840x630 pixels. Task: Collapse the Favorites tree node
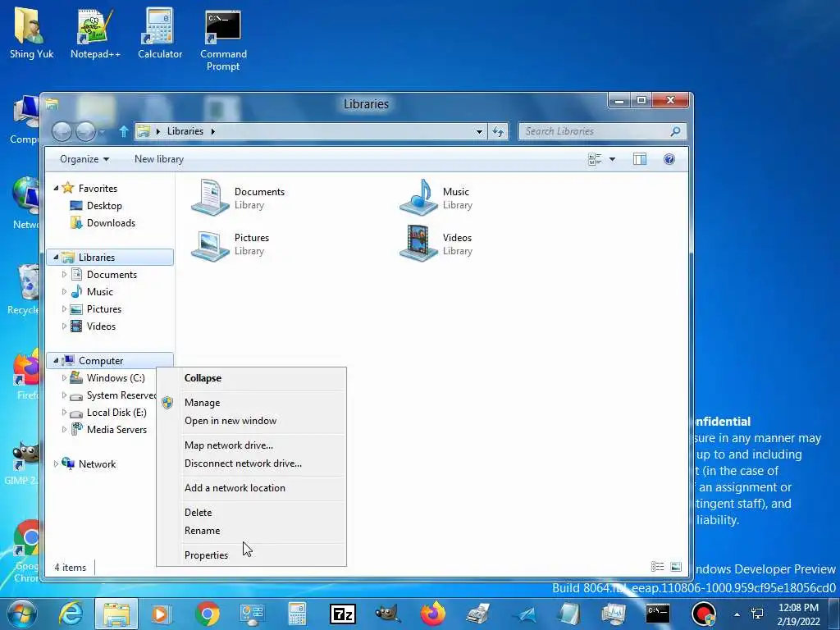click(56, 188)
